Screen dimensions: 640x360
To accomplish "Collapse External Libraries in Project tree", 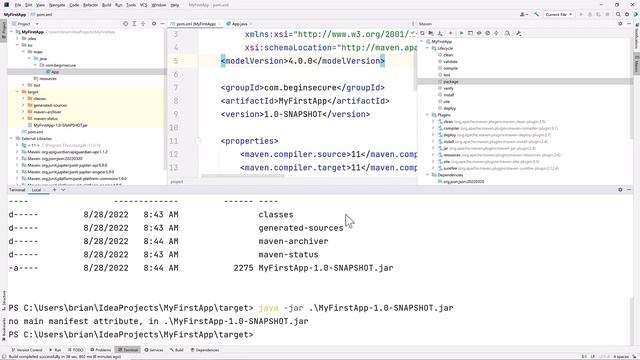I will click(x=12, y=139).
